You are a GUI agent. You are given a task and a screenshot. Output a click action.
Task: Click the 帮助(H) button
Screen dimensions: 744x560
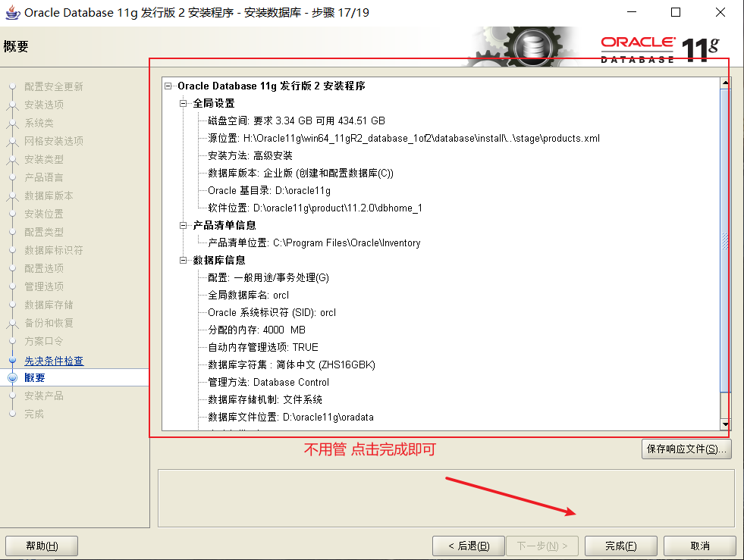pos(41,546)
